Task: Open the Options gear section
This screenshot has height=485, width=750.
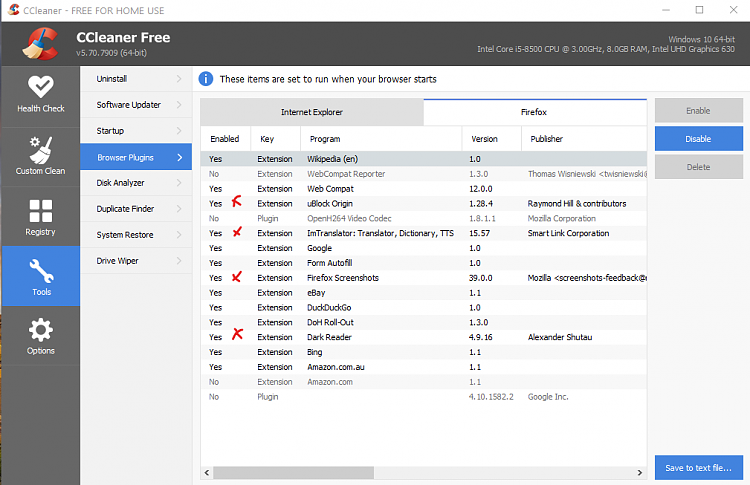Action: coord(41,336)
